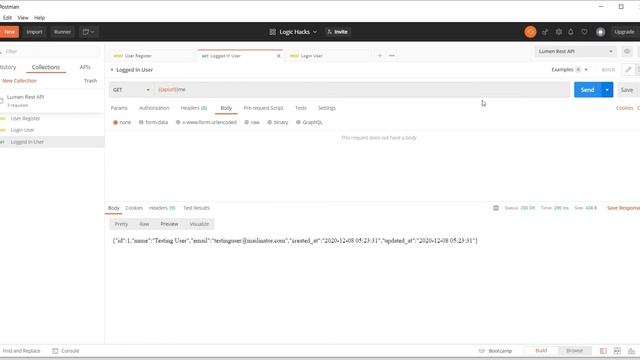The image size is (640, 360).
Task: Click the request URL input field
Action: pos(362,89)
